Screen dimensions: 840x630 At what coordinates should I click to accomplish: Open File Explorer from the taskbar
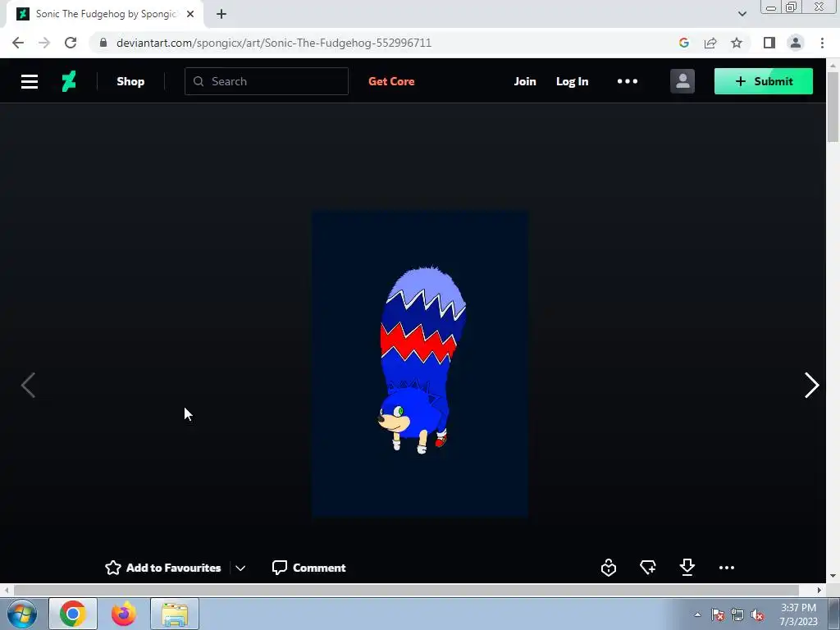[175, 614]
